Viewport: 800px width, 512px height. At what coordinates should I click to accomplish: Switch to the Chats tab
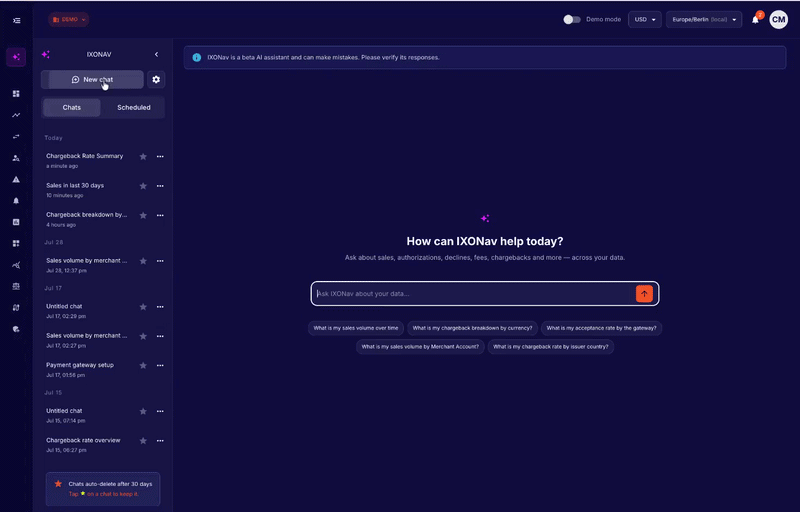(72, 108)
